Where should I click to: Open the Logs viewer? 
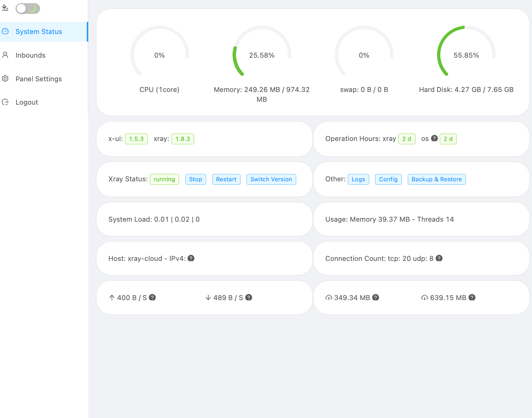[x=358, y=179]
